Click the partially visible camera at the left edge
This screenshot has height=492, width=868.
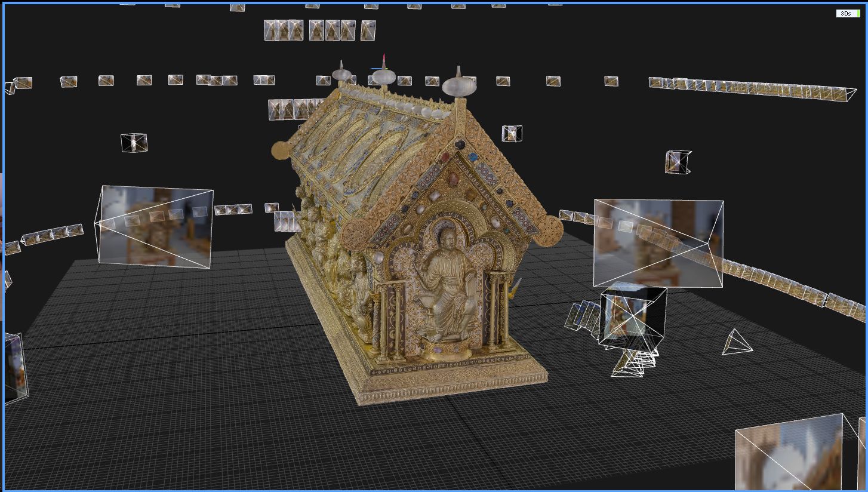click(x=14, y=367)
